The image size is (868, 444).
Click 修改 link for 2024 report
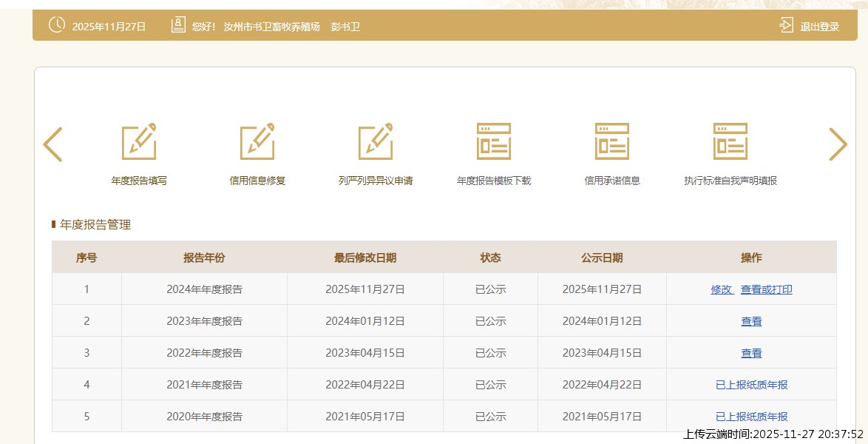pyautogui.click(x=722, y=289)
